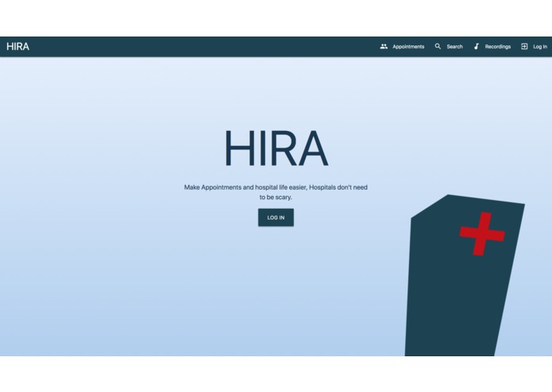Click the red cross on the hospital graphic

click(482, 234)
